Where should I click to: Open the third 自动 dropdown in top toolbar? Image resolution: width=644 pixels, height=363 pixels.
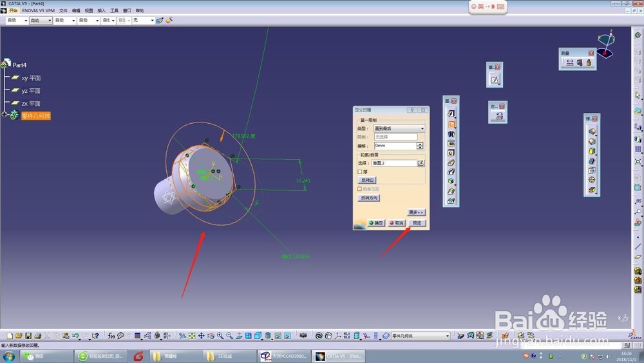point(65,20)
